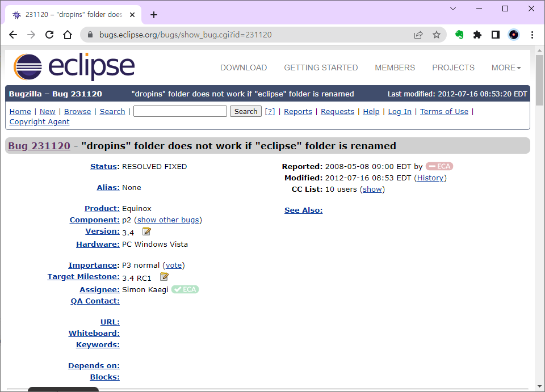
Task: Click the QA Contact label link
Action: (95, 301)
